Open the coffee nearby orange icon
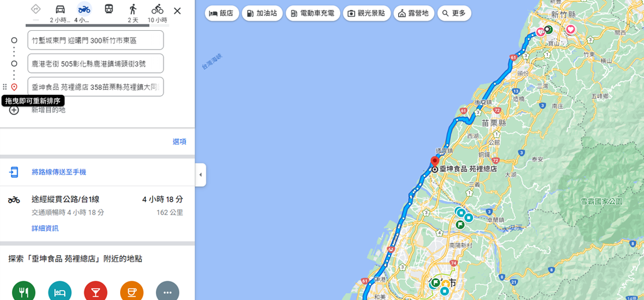This screenshot has width=644, height=300. 132,290
